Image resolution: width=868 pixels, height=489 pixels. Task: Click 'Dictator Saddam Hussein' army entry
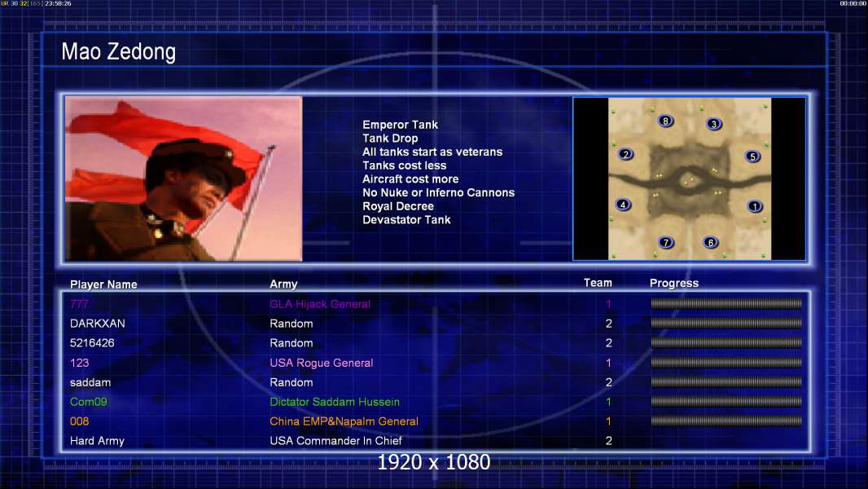click(x=335, y=402)
